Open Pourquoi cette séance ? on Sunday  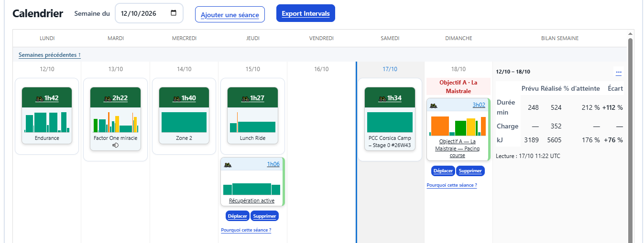click(x=452, y=185)
